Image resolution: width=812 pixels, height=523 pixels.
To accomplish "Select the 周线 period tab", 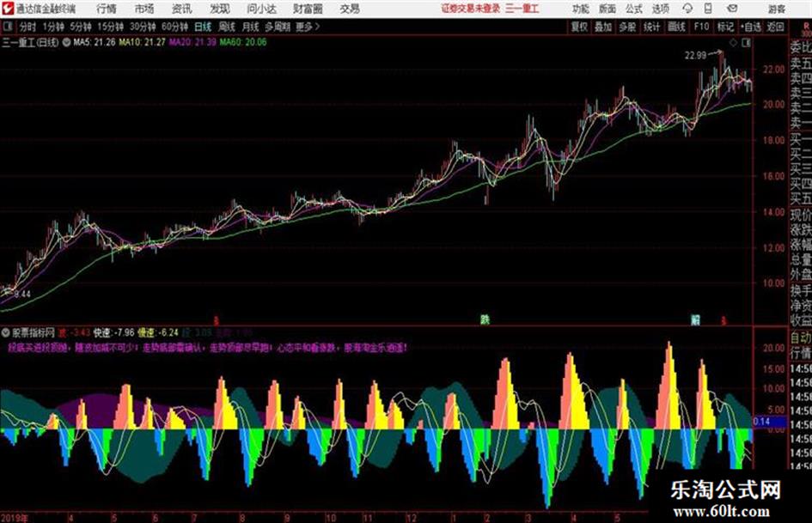I will point(227,27).
